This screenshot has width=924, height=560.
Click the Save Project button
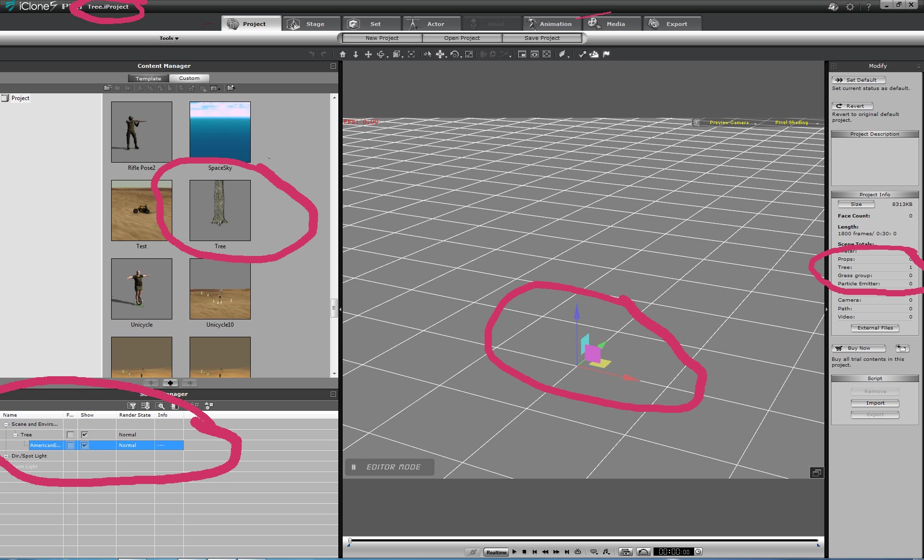pos(542,38)
